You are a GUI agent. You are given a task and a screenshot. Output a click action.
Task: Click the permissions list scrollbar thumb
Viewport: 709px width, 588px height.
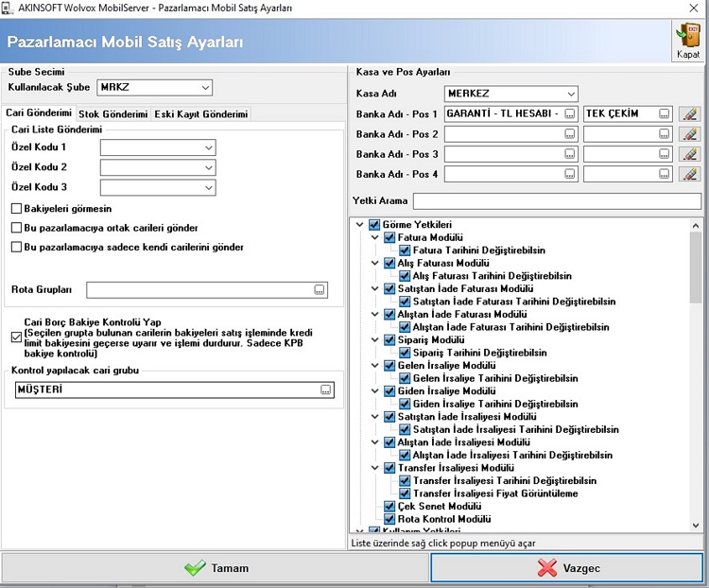click(x=696, y=267)
